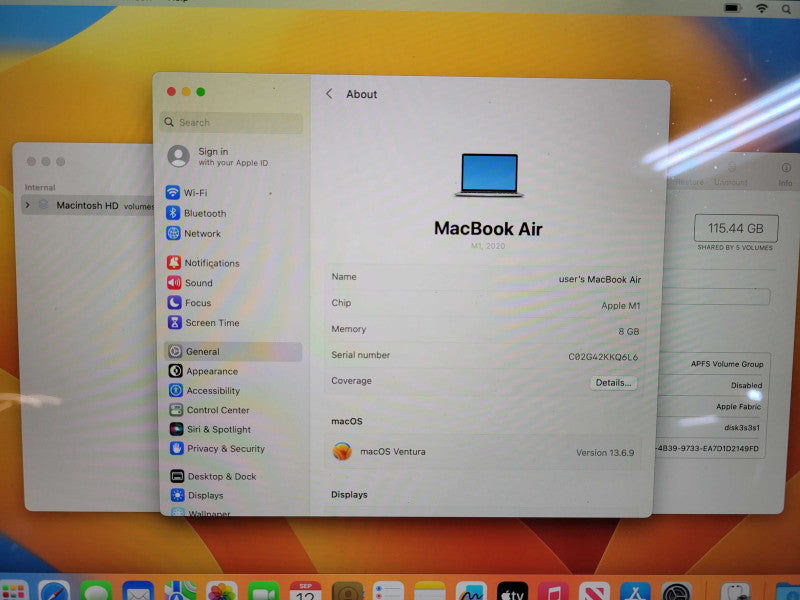
Task: Select the General sidebar item
Action: (233, 352)
